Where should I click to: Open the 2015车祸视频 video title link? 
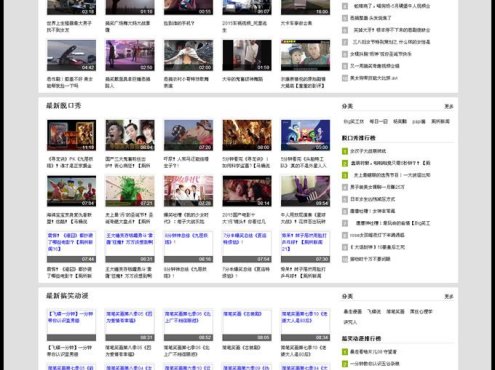pos(246,27)
